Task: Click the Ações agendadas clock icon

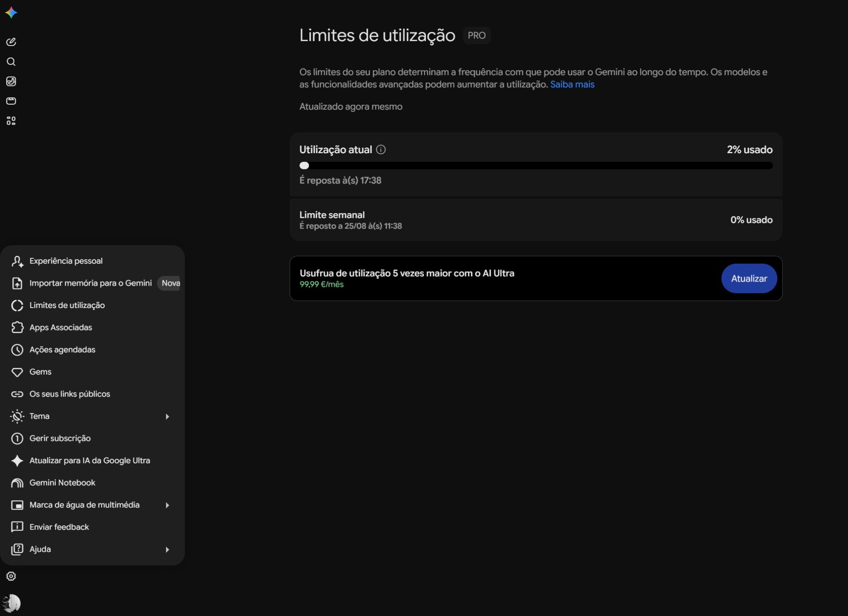Action: pyautogui.click(x=17, y=350)
